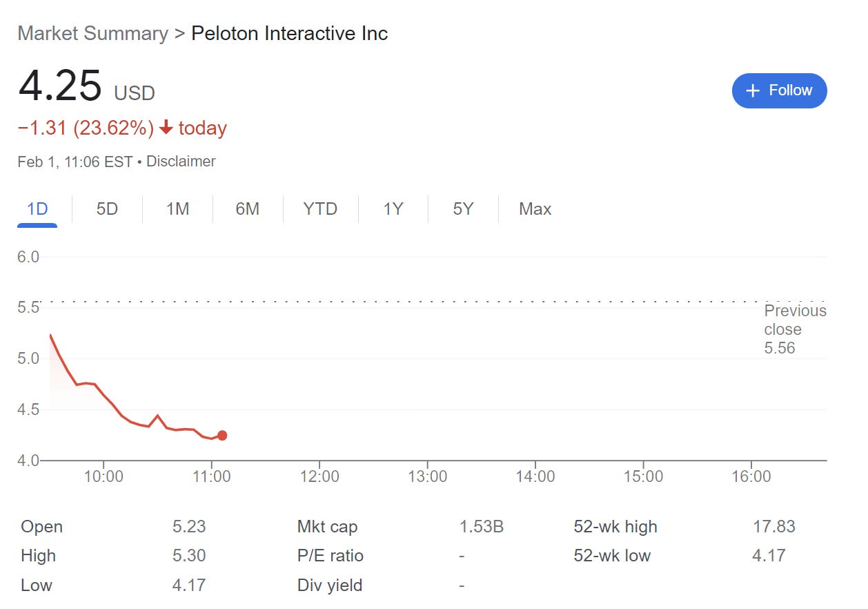Select the 6M chart range

point(247,209)
